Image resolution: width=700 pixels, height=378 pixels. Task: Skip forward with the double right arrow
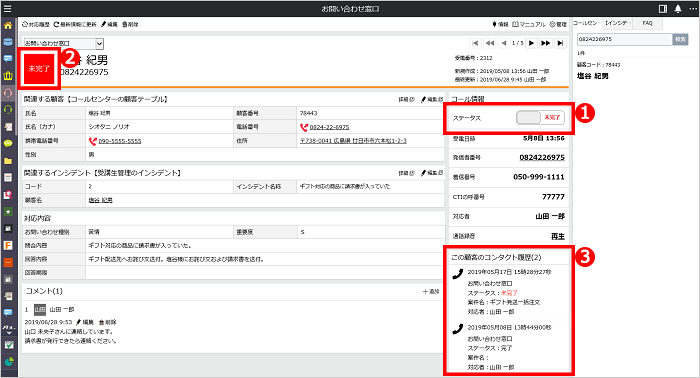(546, 43)
